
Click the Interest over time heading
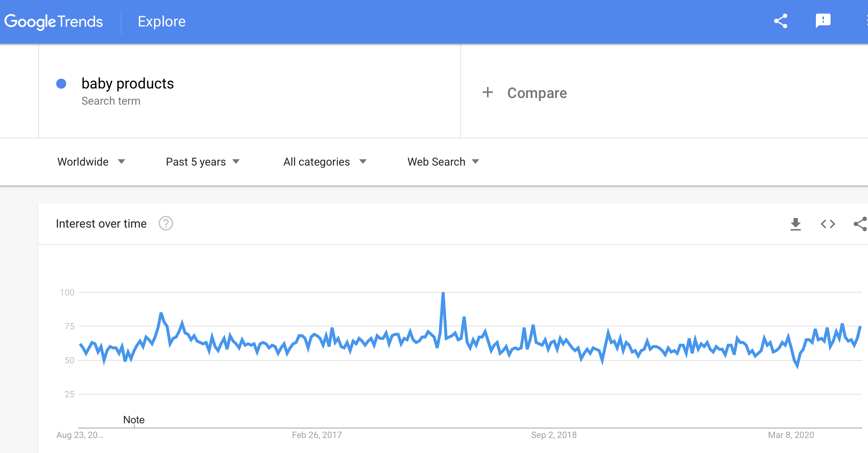[x=101, y=224]
